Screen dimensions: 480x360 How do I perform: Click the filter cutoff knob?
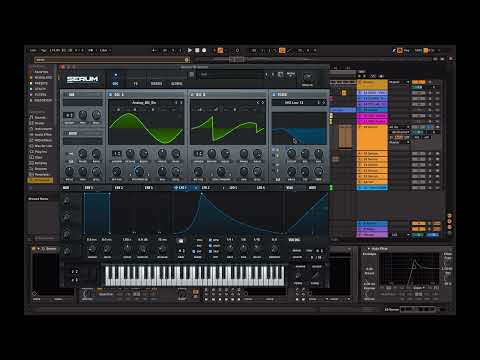[291, 154]
